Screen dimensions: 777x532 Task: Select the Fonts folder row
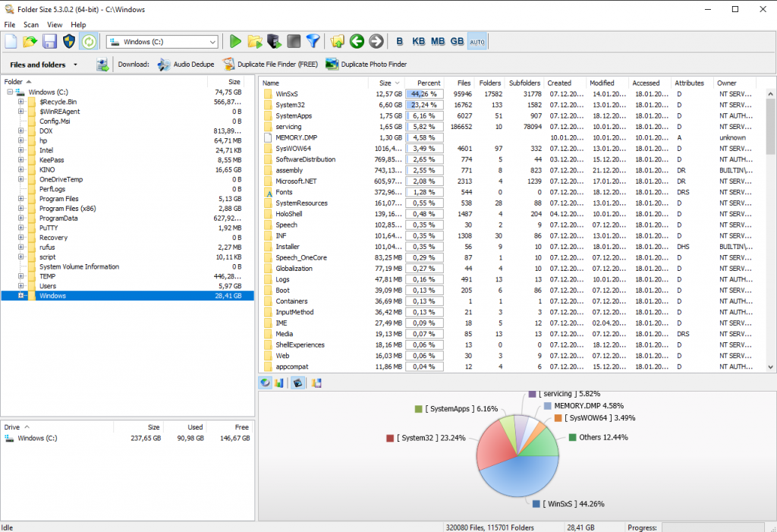pyautogui.click(x=514, y=192)
